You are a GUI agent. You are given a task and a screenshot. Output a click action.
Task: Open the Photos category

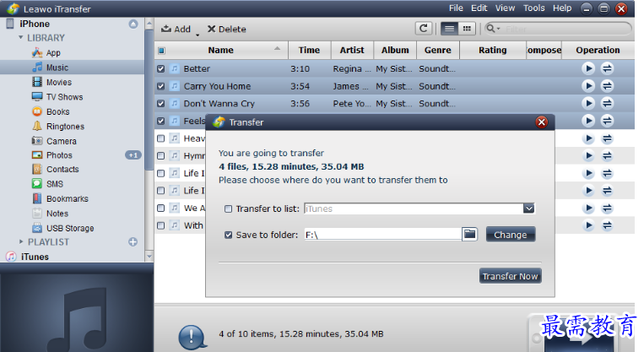(x=59, y=155)
